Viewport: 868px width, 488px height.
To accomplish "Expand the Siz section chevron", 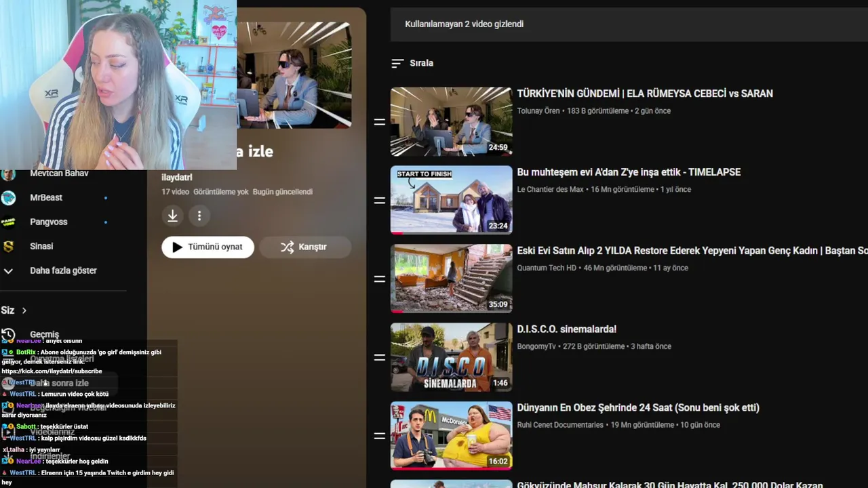I will point(24,310).
